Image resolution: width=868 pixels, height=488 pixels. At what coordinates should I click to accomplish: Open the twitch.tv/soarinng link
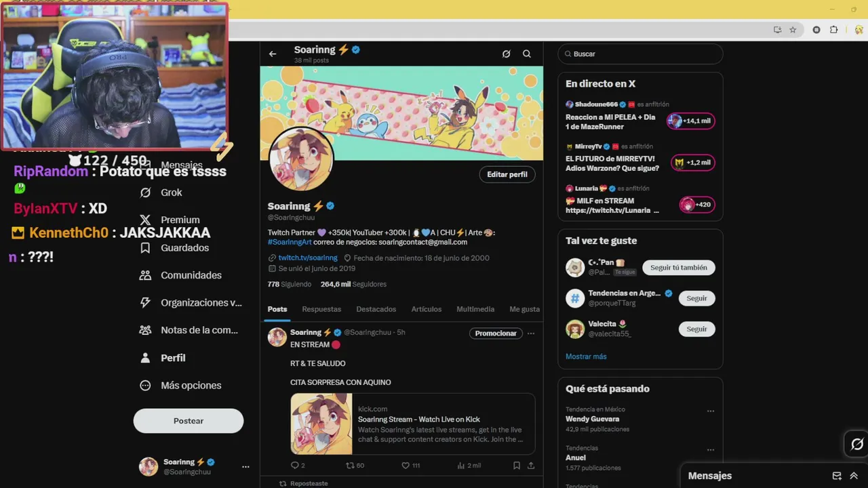[x=308, y=258]
